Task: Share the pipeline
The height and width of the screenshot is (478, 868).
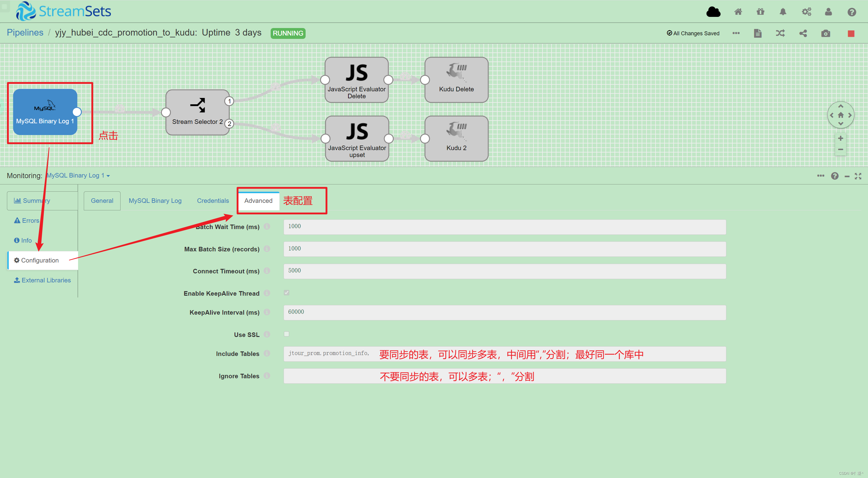Action: pos(803,33)
